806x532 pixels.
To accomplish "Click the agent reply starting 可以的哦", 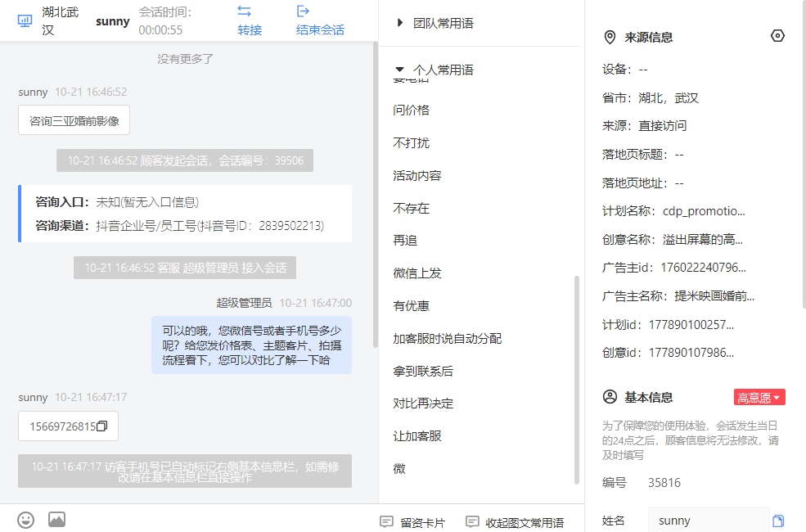I will pos(252,345).
